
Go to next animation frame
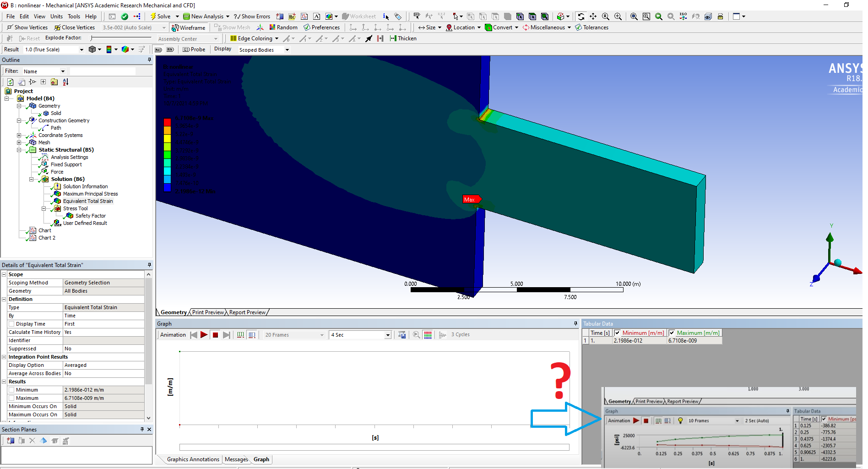coord(226,335)
